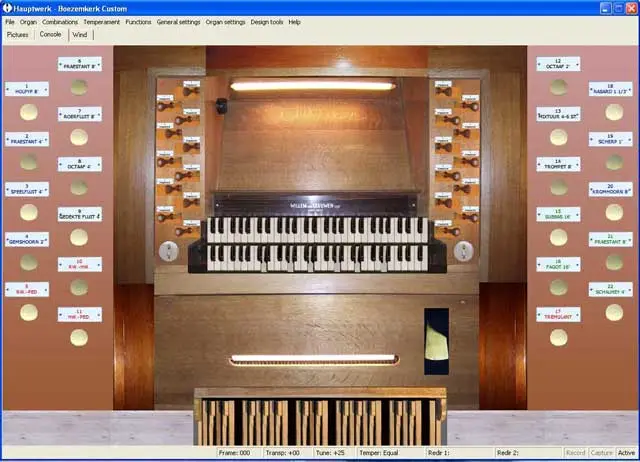Screen dimensions: 640x462
Task: Toggle the RW-HW coupler stop
Action: point(79,288)
